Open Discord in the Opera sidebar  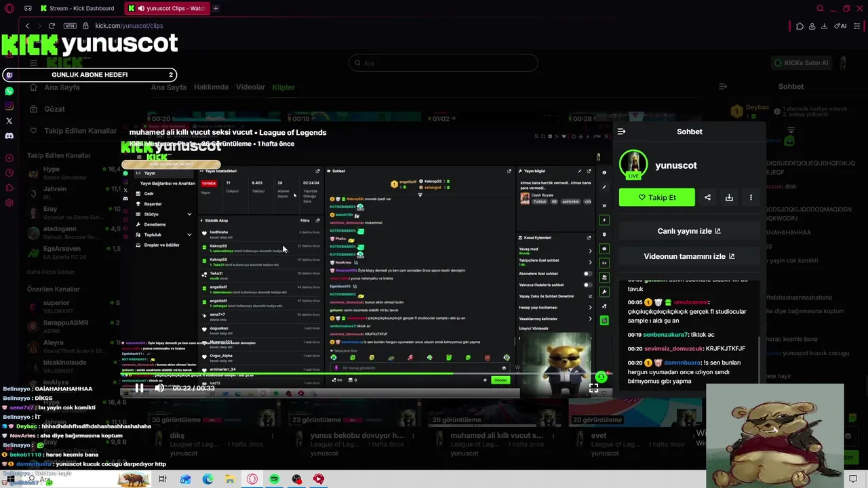tap(9, 136)
